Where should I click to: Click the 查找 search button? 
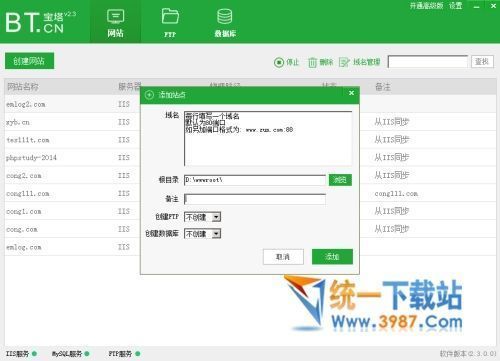point(482,62)
